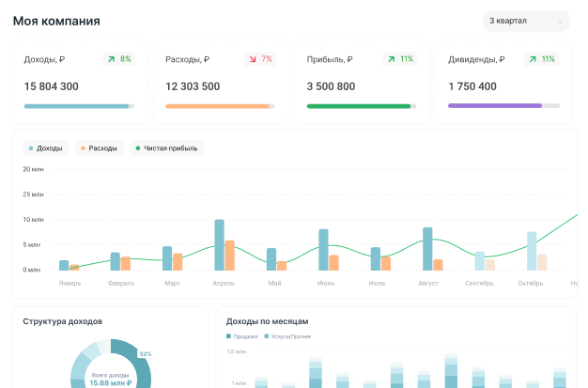The width and height of the screenshot is (588, 388).
Task: Click the red down arrow on Расходы card
Action: click(x=253, y=59)
